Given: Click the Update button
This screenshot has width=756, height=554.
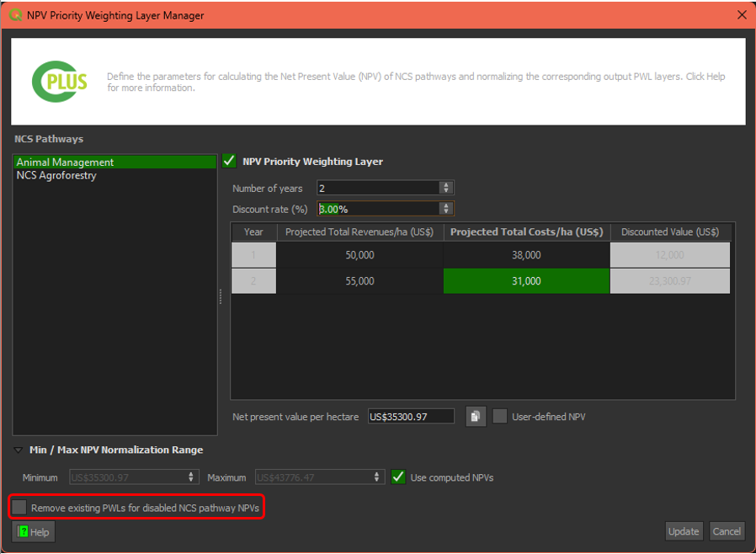Looking at the screenshot, I should click(684, 531).
